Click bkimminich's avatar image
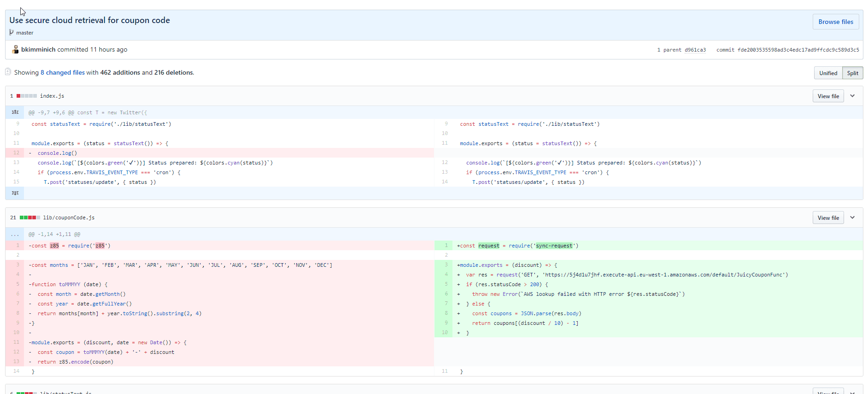The height and width of the screenshot is (394, 868). pos(15,49)
